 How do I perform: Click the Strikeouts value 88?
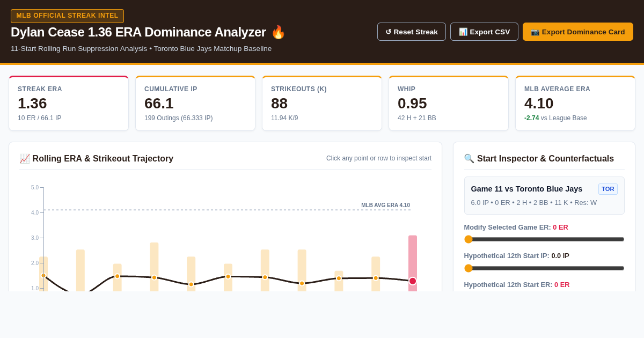point(279,104)
